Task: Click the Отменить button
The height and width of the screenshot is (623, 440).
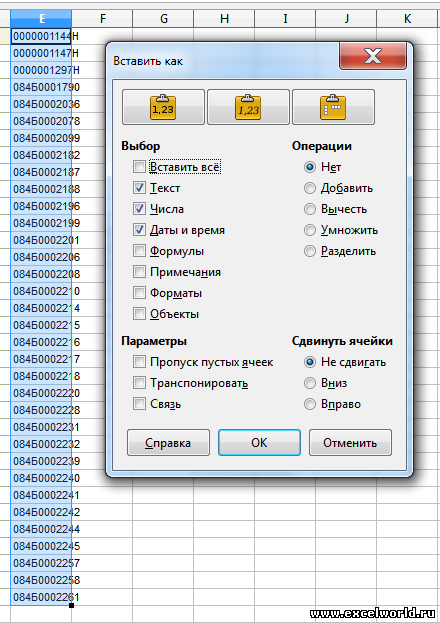Action: tap(350, 443)
